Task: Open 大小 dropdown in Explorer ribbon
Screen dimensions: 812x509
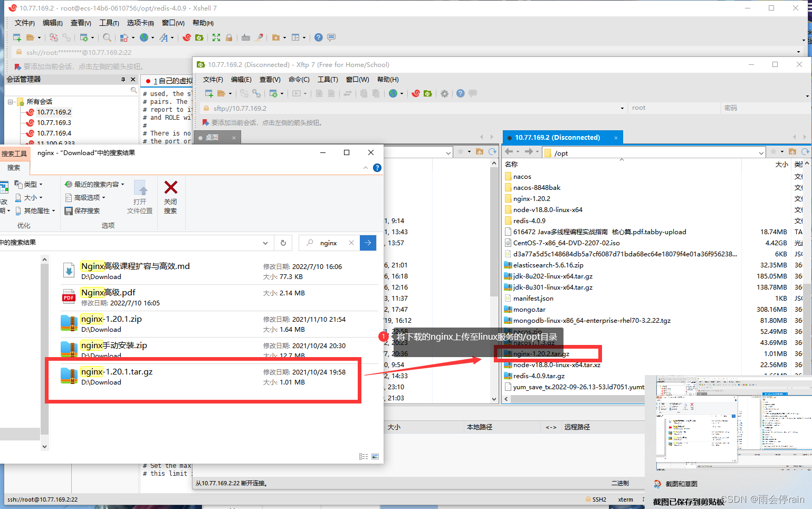Action: (28, 198)
